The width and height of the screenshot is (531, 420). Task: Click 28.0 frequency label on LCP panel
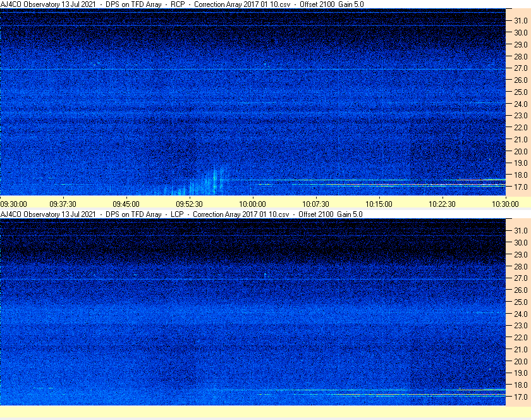tap(521, 266)
